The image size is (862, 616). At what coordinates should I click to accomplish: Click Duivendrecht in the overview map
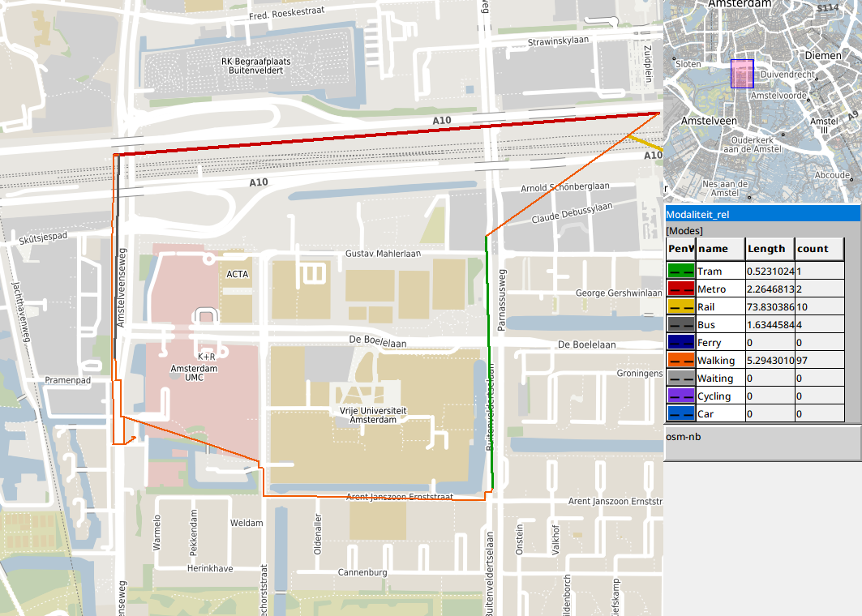pyautogui.click(x=787, y=75)
